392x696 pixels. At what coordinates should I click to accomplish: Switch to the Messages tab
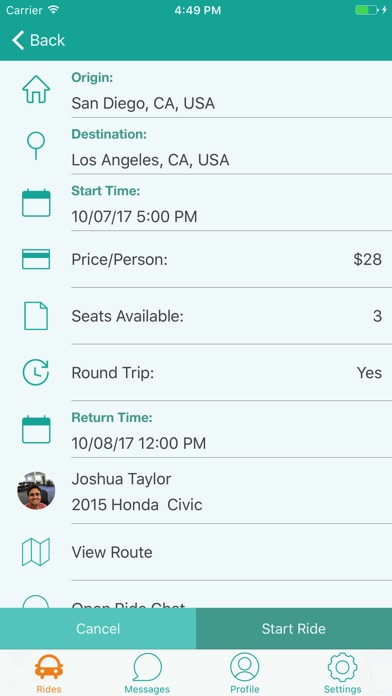coord(147,673)
